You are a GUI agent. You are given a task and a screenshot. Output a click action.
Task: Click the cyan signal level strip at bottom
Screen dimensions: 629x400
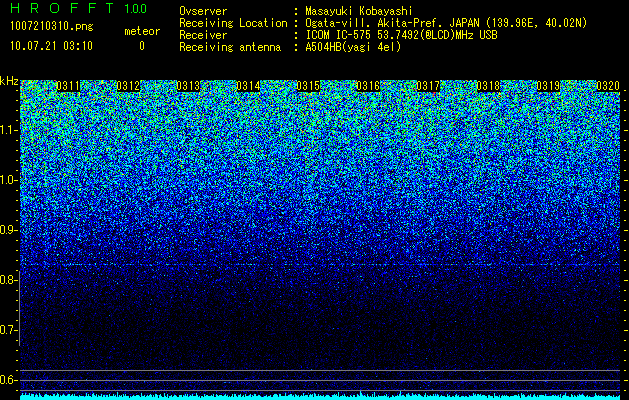[320, 397]
